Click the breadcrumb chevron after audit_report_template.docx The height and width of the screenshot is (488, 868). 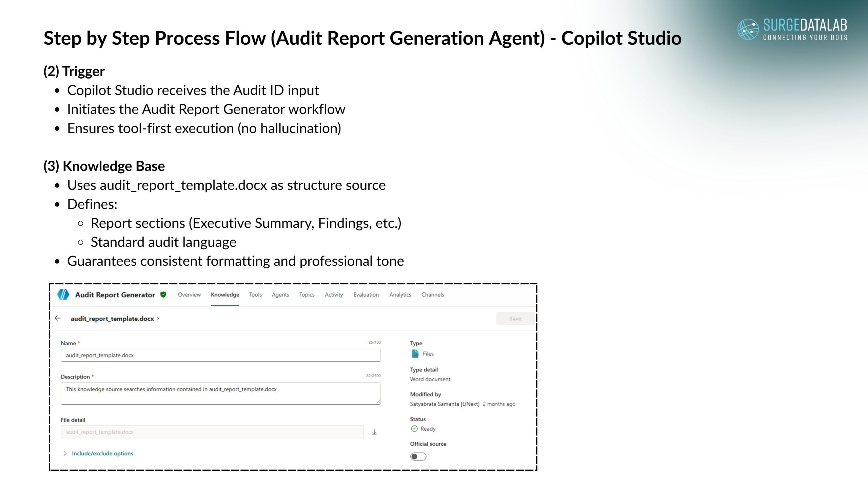click(158, 319)
